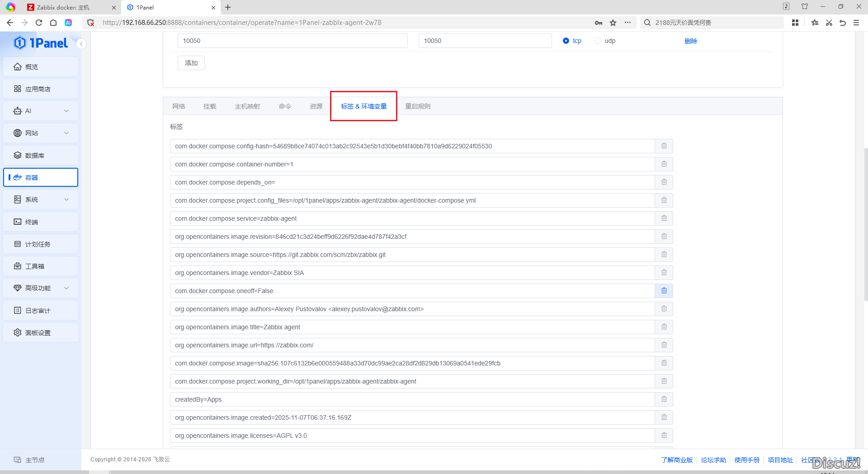Click the 添加 port button

coord(191,63)
